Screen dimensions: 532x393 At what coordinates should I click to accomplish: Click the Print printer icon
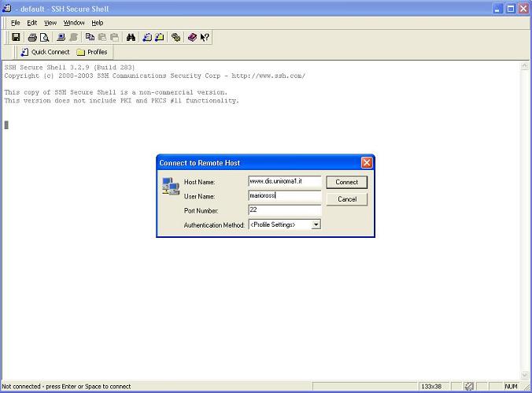pos(32,37)
